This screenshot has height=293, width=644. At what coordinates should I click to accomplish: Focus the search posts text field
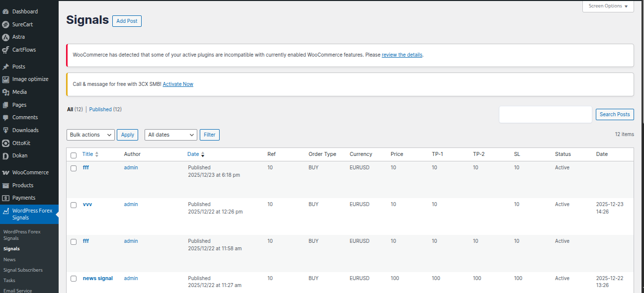tap(545, 114)
